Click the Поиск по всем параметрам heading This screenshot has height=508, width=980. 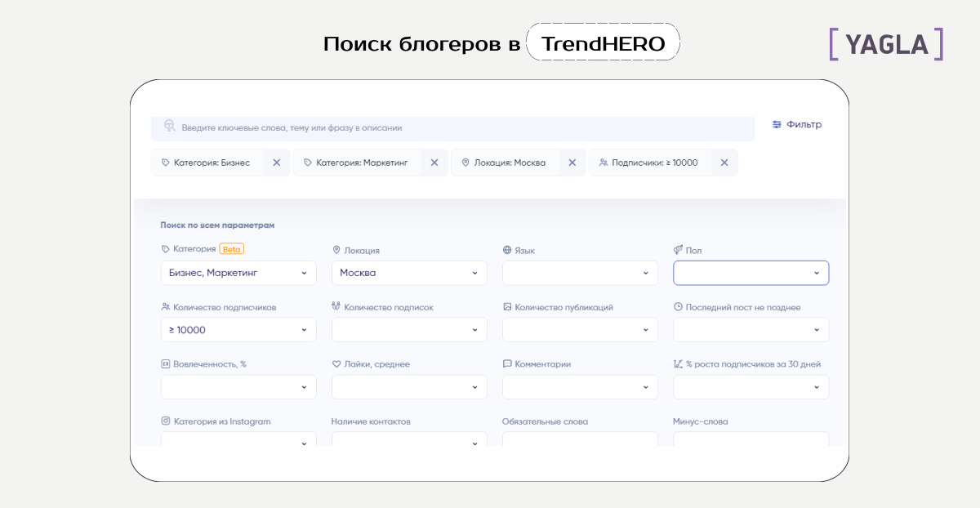click(217, 225)
